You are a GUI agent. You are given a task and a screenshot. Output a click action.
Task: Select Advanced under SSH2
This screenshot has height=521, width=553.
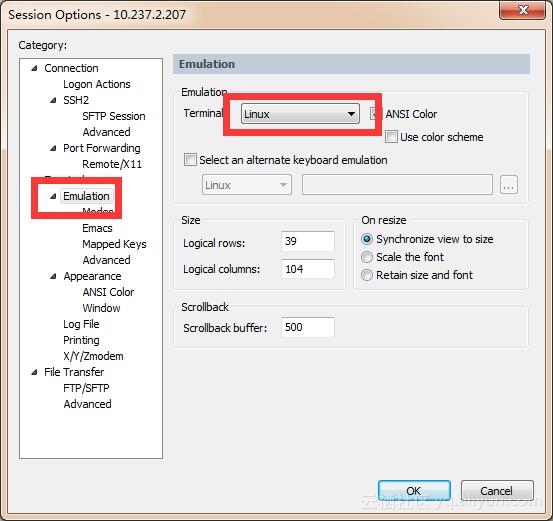pos(107,132)
